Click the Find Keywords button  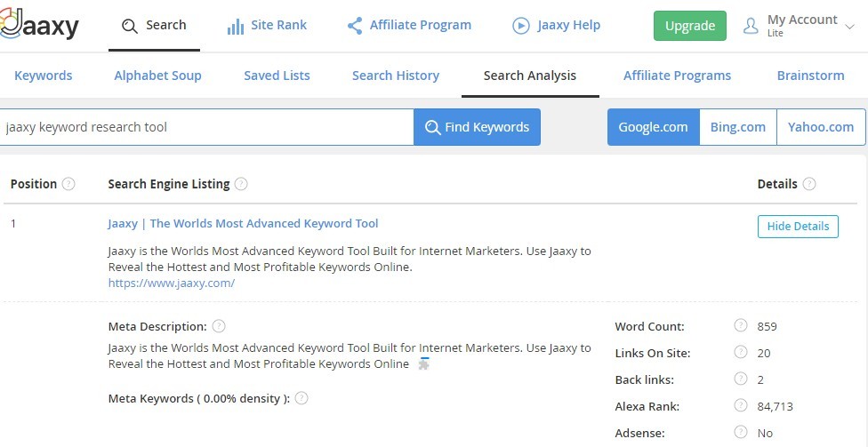[x=478, y=127]
